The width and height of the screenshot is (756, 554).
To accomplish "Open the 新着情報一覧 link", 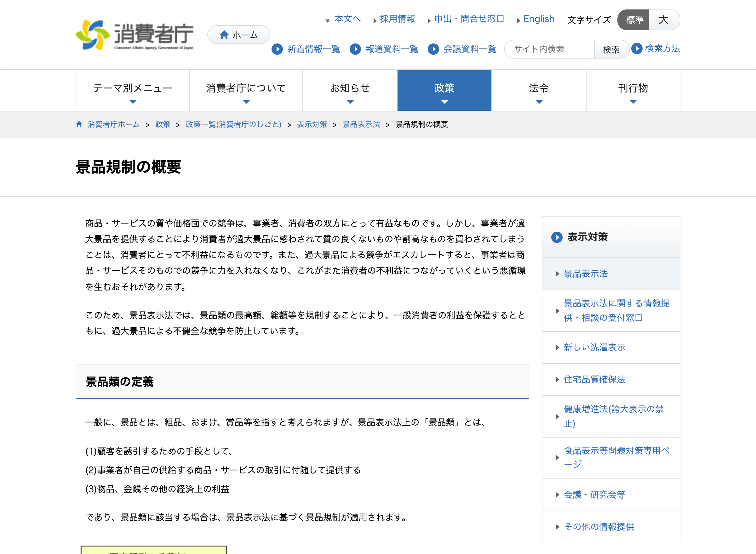I will click(x=313, y=49).
